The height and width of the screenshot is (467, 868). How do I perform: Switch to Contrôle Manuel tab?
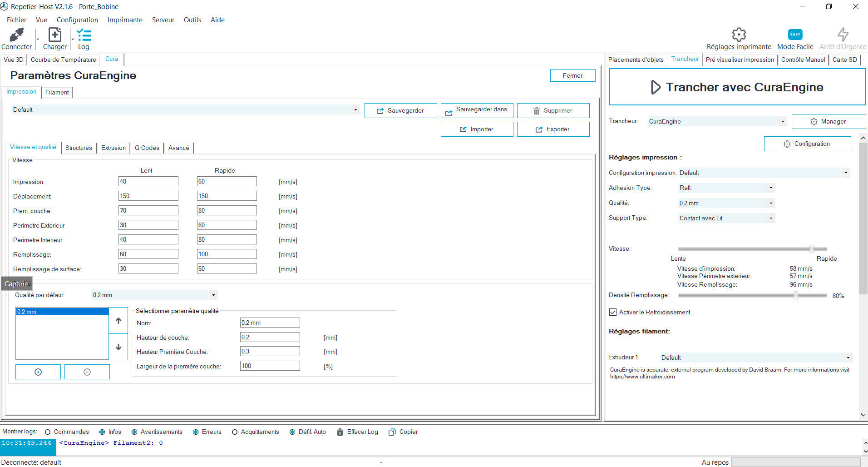[x=803, y=60]
